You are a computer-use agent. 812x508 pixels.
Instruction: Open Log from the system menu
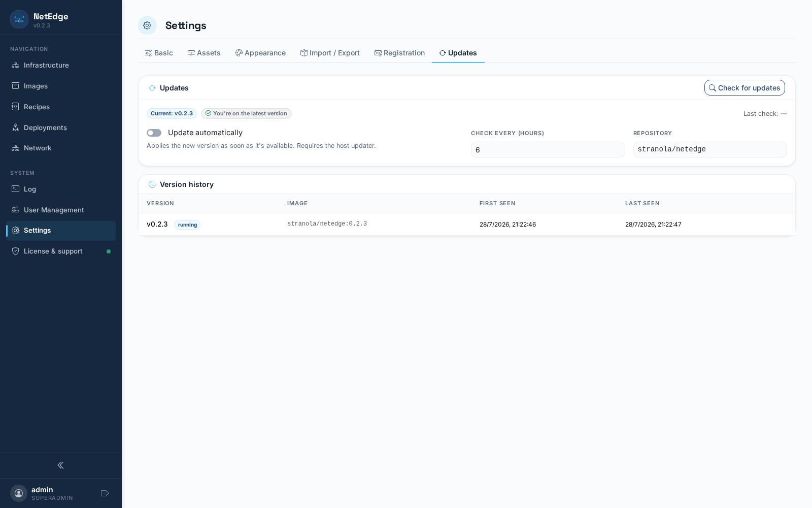click(61, 189)
